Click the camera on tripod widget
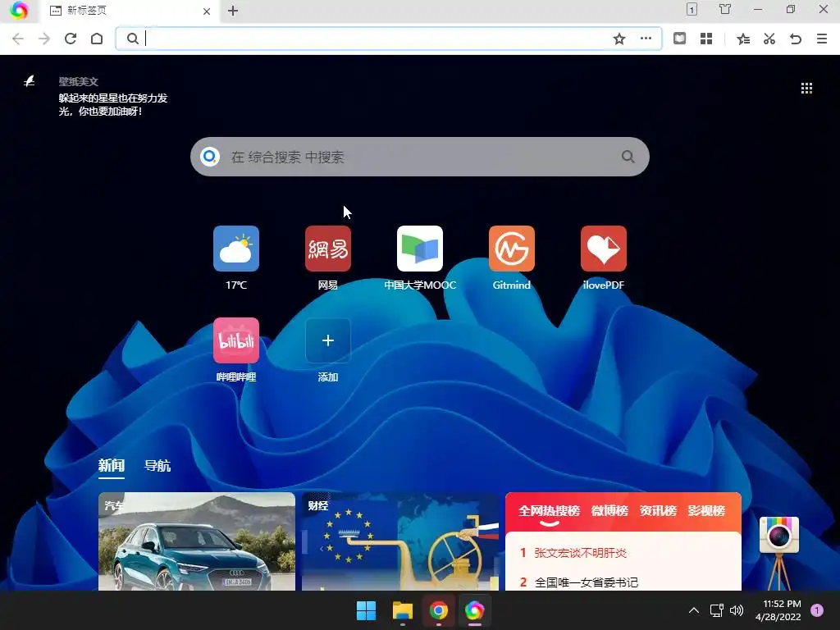The width and height of the screenshot is (840, 630). (779, 553)
